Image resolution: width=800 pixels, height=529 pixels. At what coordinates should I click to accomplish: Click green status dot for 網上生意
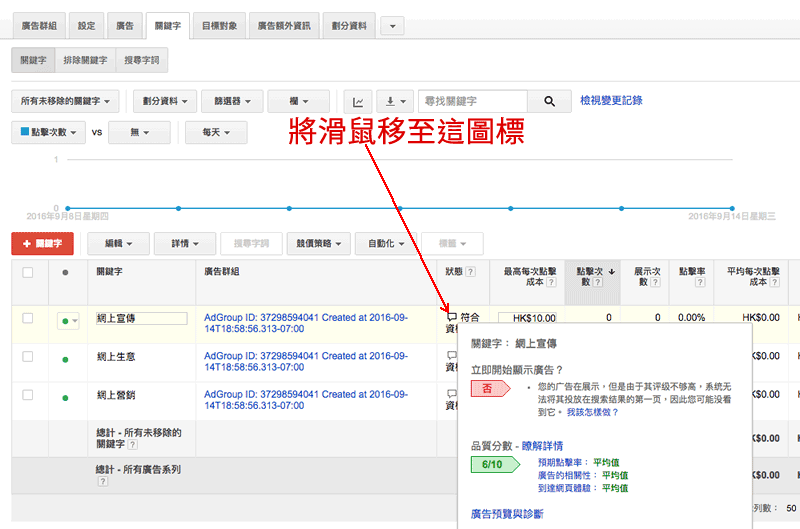[65, 360]
